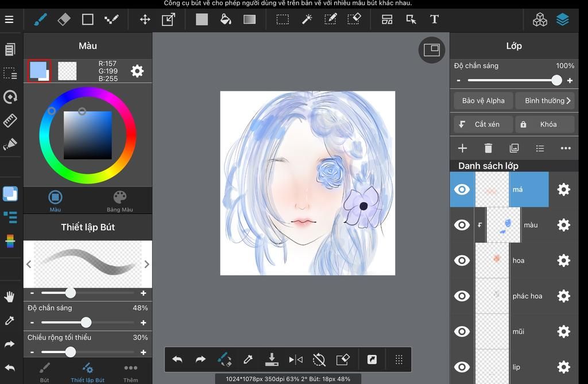
Task: Open the Bút brush list tab
Action: 44,373
